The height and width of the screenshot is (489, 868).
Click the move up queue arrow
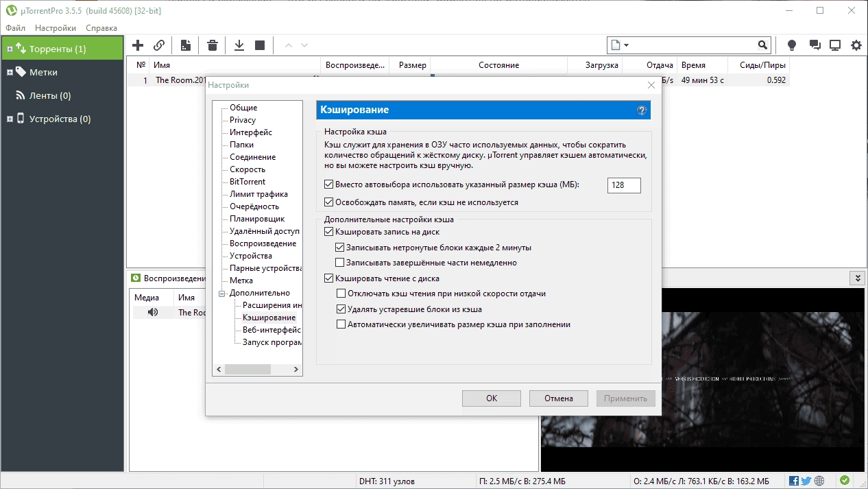[288, 45]
